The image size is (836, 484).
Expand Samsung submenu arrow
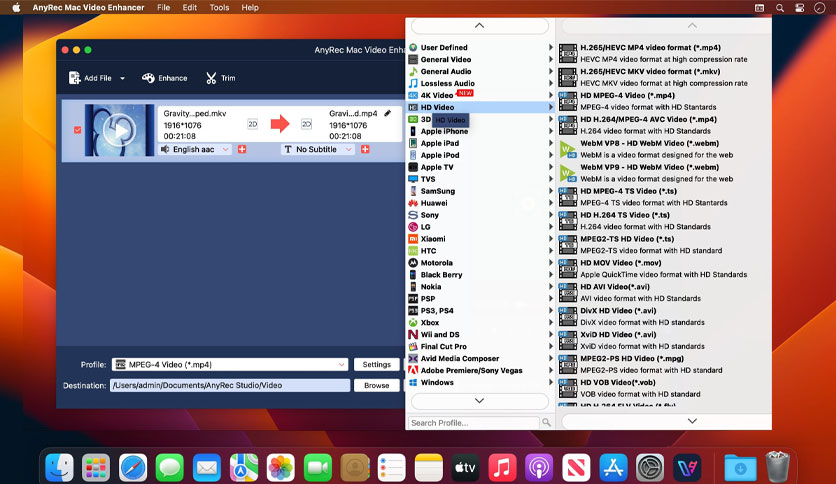(x=551, y=191)
